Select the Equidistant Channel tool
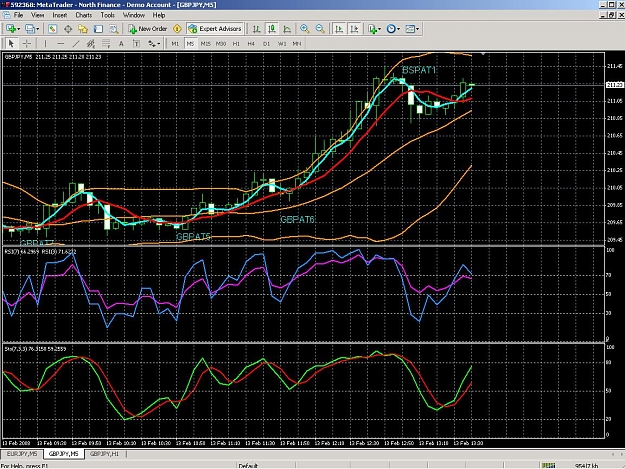Viewport: 625px width, 469px height. point(91,43)
